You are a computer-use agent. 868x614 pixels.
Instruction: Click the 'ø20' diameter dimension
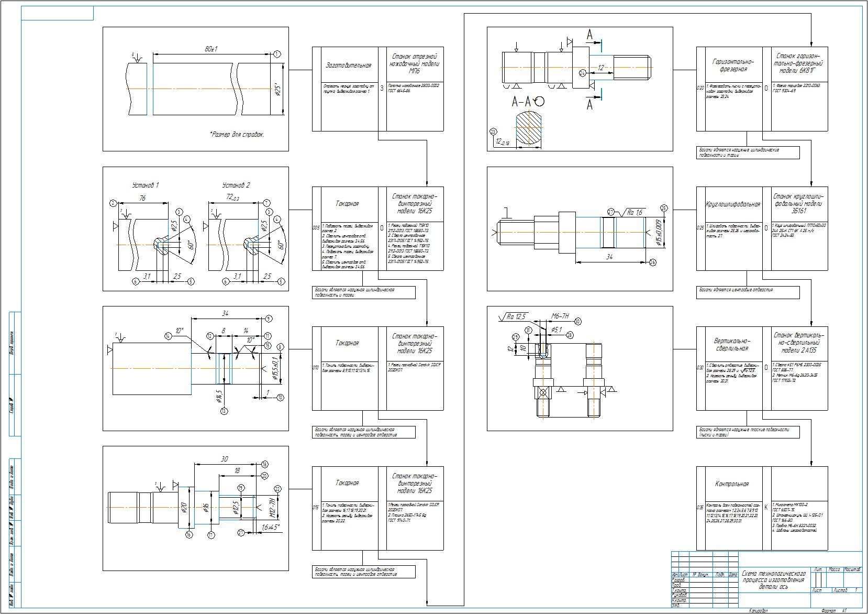point(184,507)
